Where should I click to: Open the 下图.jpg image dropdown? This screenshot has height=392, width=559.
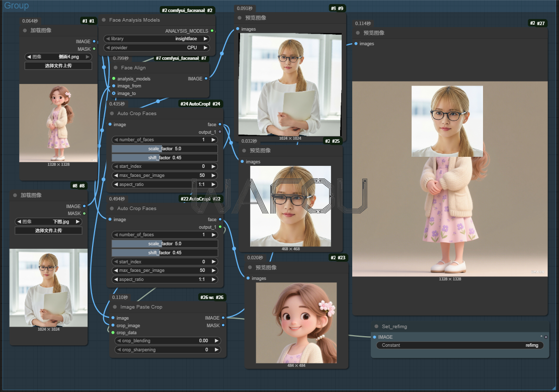coord(48,222)
